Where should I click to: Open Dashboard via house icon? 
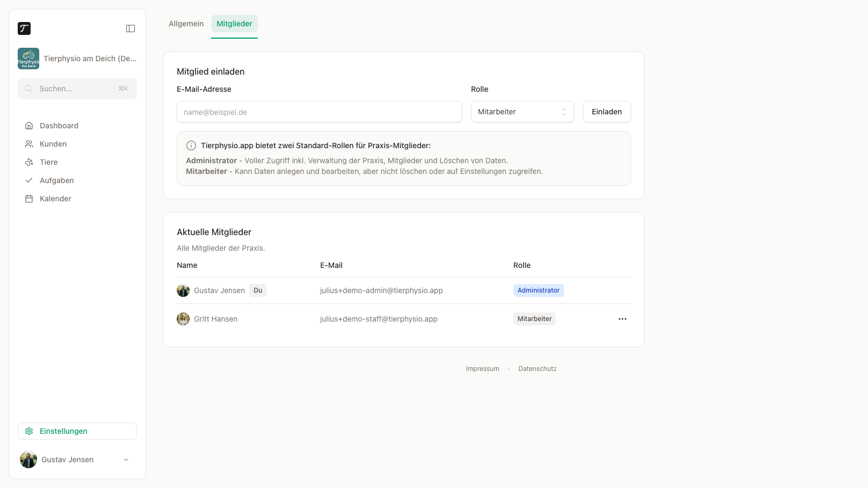29,126
